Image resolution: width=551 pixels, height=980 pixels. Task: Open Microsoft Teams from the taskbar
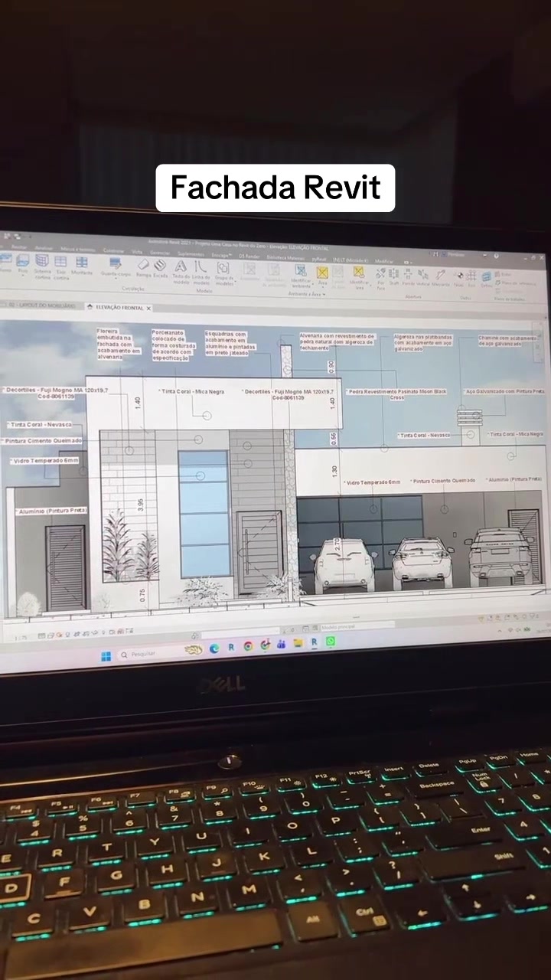(281, 645)
